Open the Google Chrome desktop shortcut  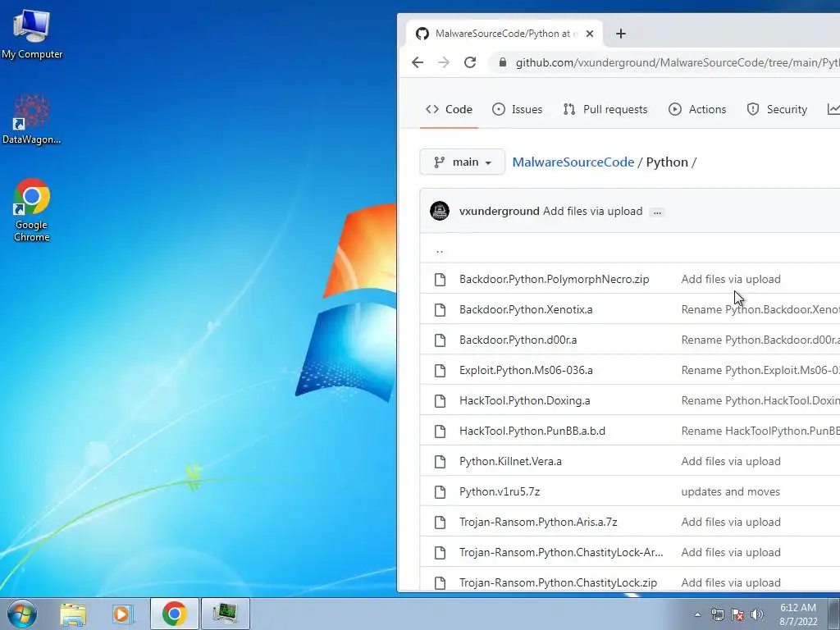tap(32, 209)
